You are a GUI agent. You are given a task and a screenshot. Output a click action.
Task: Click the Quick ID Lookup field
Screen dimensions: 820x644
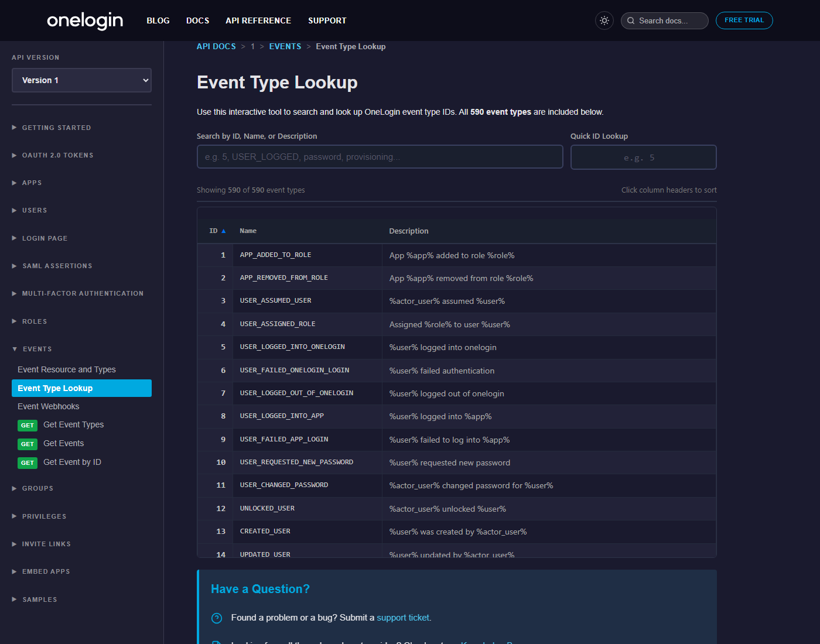click(643, 157)
